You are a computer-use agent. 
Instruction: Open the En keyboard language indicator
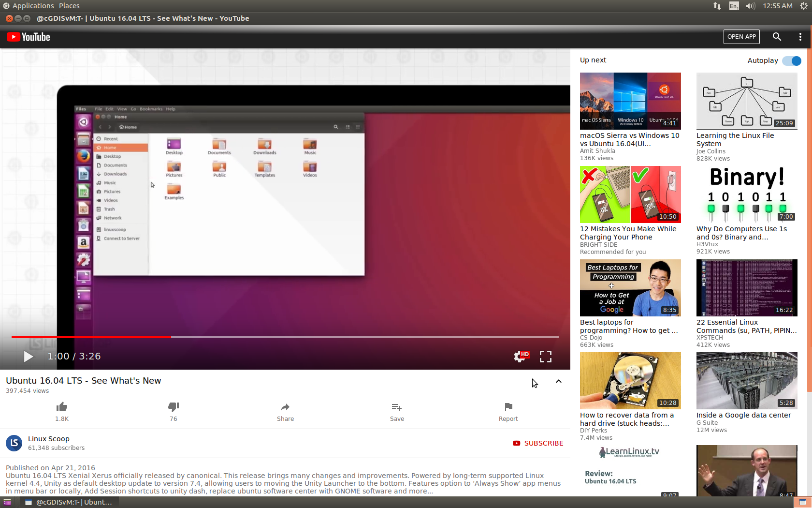(734, 6)
